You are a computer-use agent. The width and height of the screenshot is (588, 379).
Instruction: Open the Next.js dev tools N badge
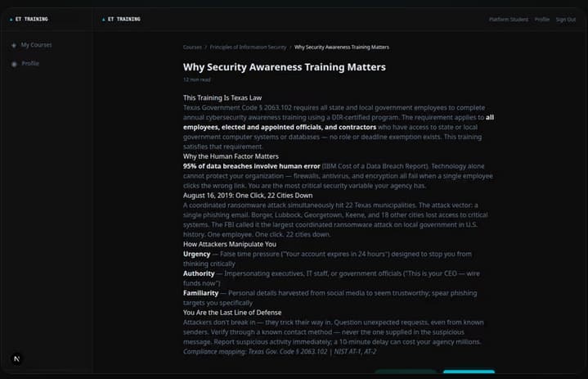[16, 359]
